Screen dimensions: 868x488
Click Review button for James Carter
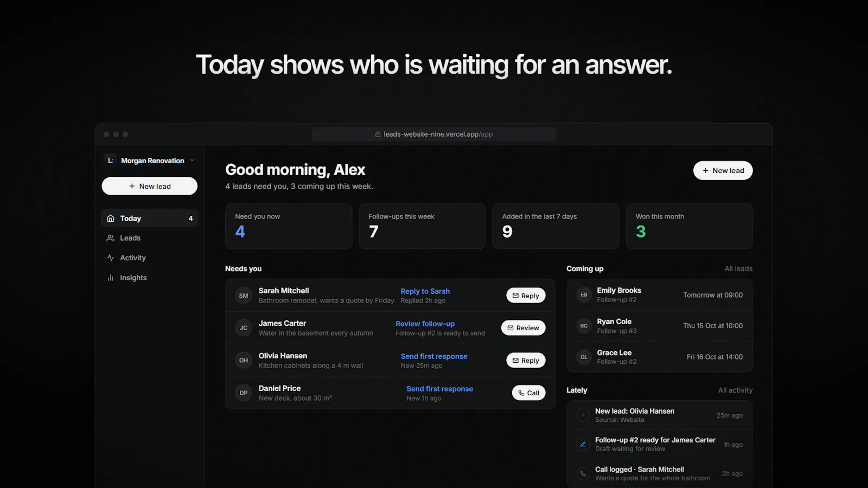click(x=524, y=328)
